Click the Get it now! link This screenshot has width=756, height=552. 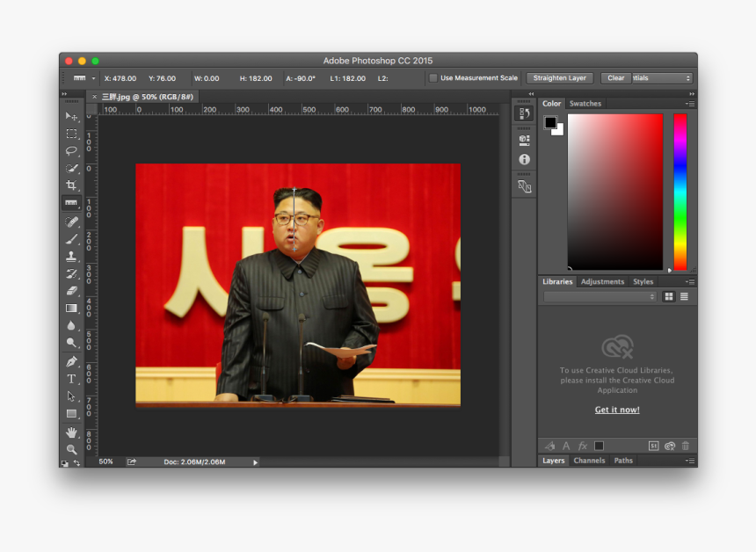coord(617,410)
